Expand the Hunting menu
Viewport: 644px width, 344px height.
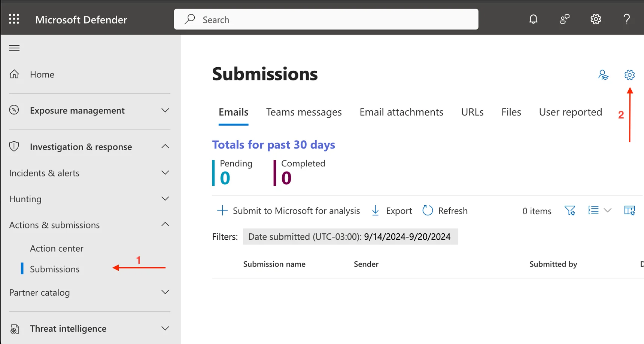(165, 199)
